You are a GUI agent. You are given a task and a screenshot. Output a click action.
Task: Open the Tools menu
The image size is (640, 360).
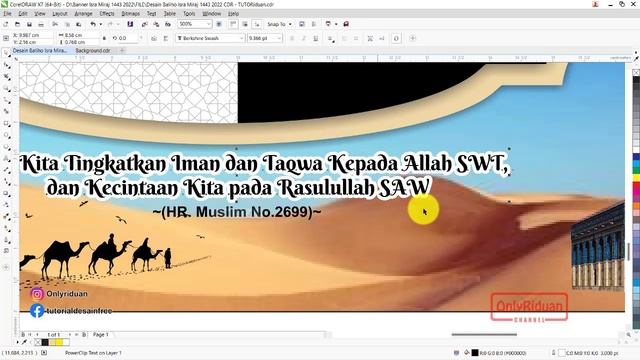point(189,13)
